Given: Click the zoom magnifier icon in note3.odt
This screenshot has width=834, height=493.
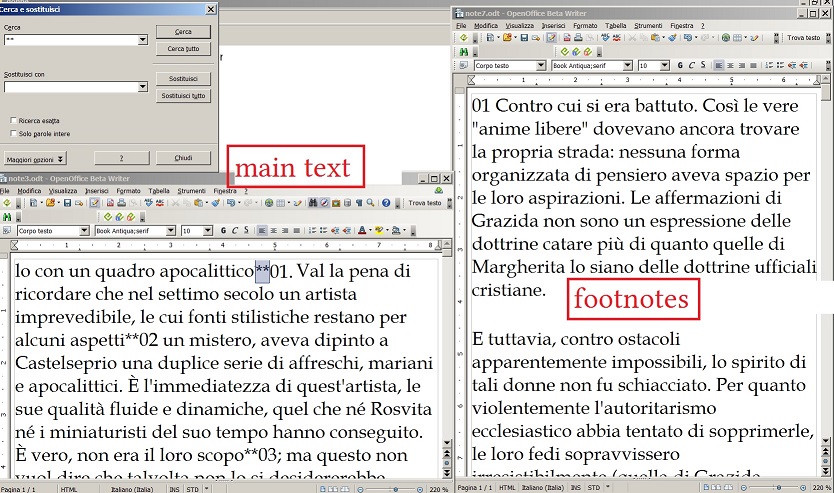Looking at the screenshot, I should (370, 203).
